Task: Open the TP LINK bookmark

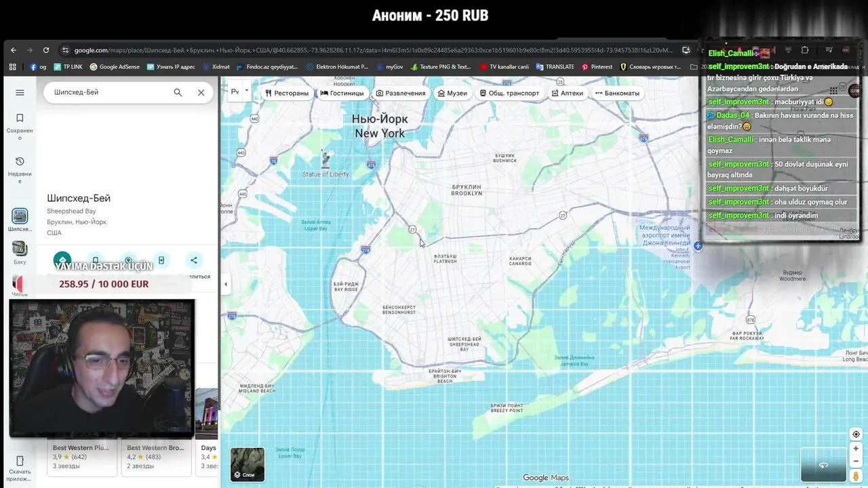Action: [68, 67]
